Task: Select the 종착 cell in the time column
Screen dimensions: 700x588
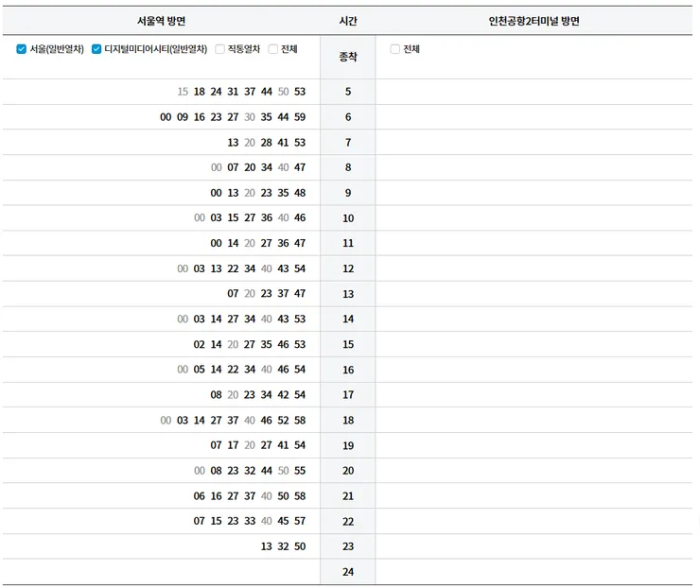Action: coord(348,57)
